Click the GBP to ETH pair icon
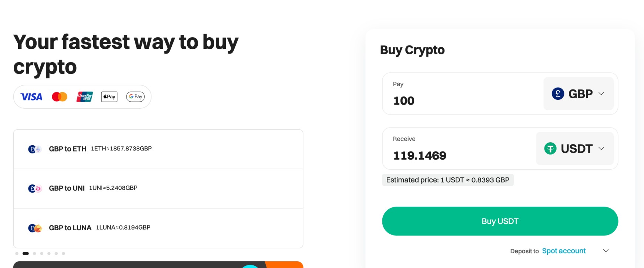The image size is (644, 268). (x=35, y=149)
